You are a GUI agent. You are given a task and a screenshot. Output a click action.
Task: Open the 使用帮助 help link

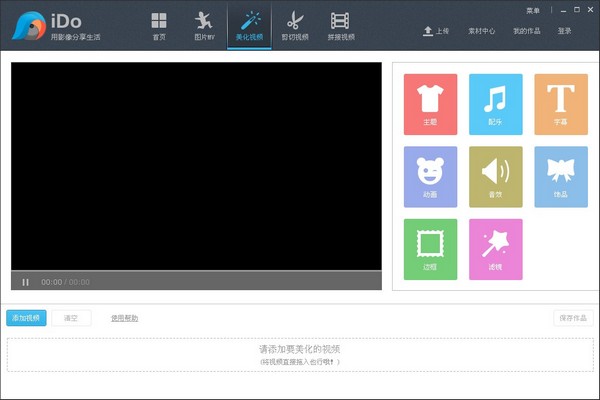tap(124, 318)
